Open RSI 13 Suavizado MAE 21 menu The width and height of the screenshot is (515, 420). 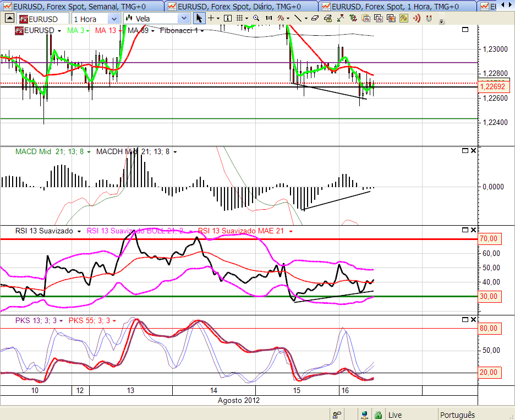click(x=291, y=232)
